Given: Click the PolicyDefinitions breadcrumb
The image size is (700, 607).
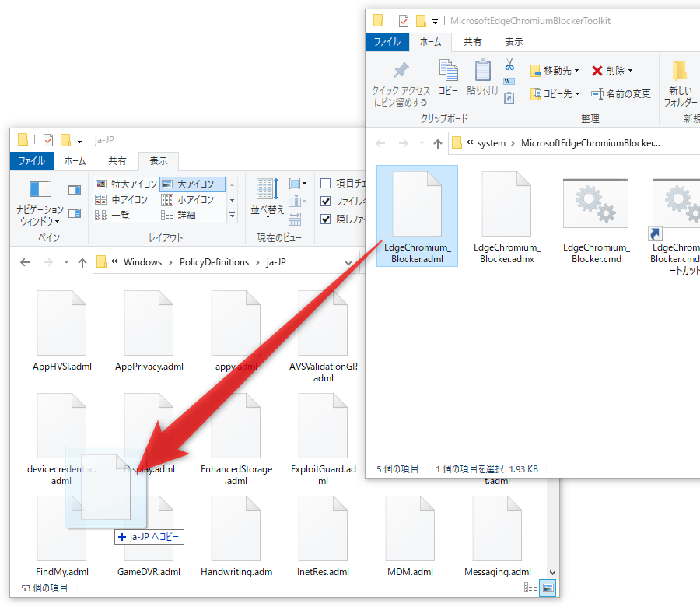Looking at the screenshot, I should (215, 262).
